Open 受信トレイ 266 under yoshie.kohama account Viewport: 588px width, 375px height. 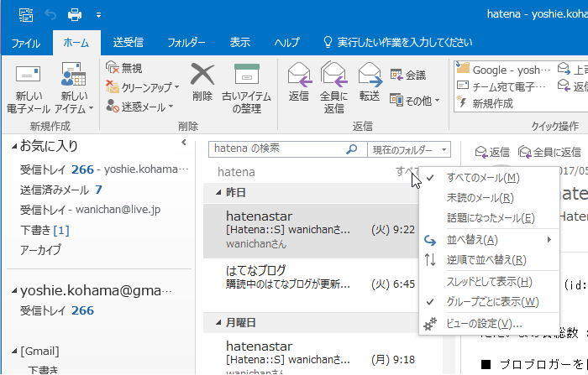pyautogui.click(x=57, y=310)
